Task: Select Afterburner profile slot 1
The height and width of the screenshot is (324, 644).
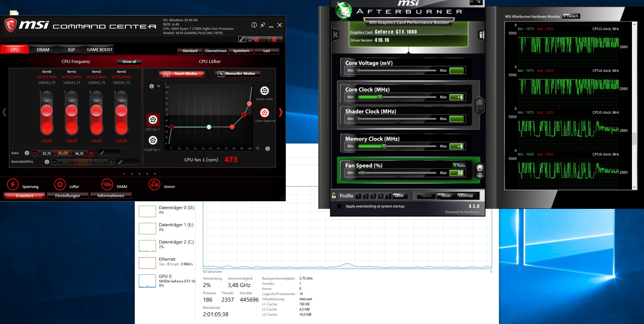Action: 358,196
